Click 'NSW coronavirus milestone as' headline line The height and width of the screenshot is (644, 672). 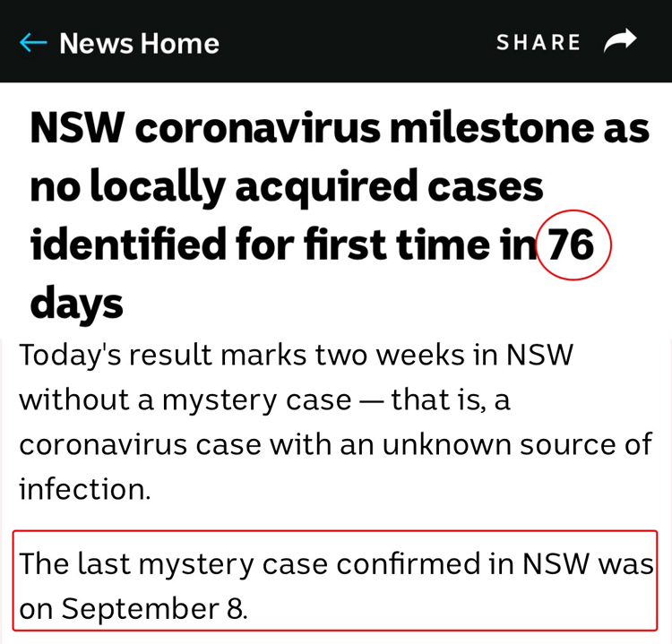coord(340,128)
